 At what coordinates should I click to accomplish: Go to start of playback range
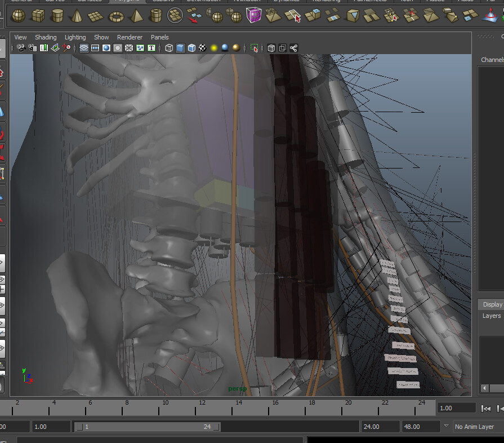(485, 408)
